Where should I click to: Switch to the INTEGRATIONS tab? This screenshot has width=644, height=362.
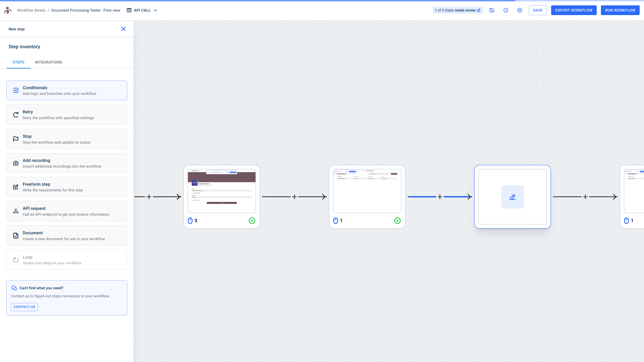pos(48,62)
